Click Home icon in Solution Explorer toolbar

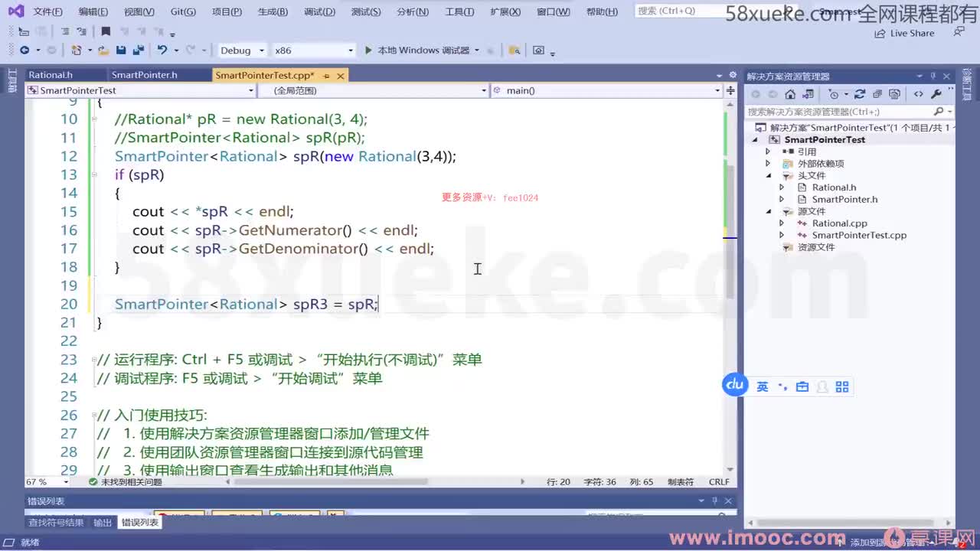click(x=790, y=94)
